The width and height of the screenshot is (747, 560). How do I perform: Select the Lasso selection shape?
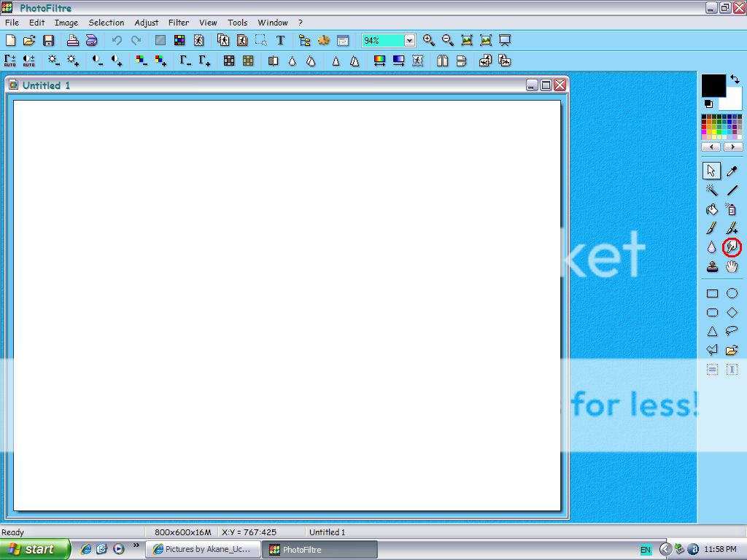732,331
